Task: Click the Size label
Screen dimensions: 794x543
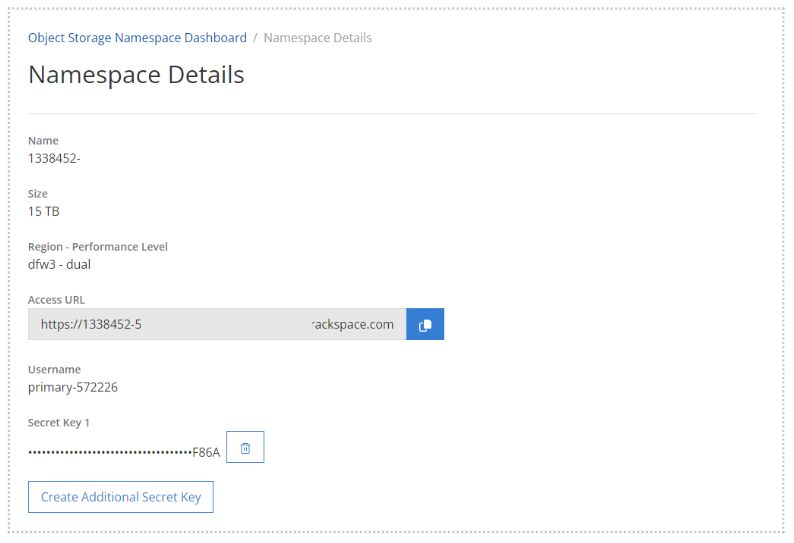Action: click(x=37, y=193)
